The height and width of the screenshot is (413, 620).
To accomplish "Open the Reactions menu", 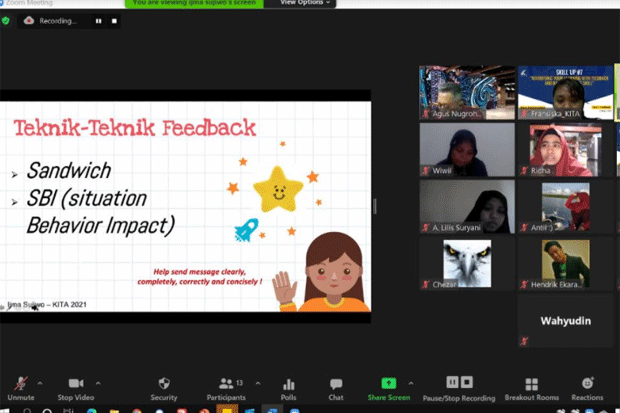I will pos(588,389).
